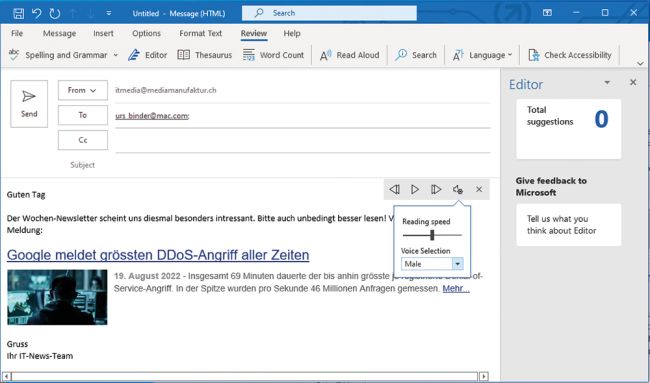Send the email message
The height and width of the screenshot is (383, 650).
click(x=29, y=104)
